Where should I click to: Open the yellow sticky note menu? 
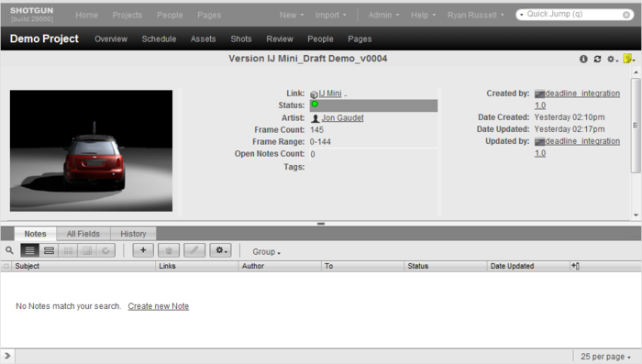point(629,59)
